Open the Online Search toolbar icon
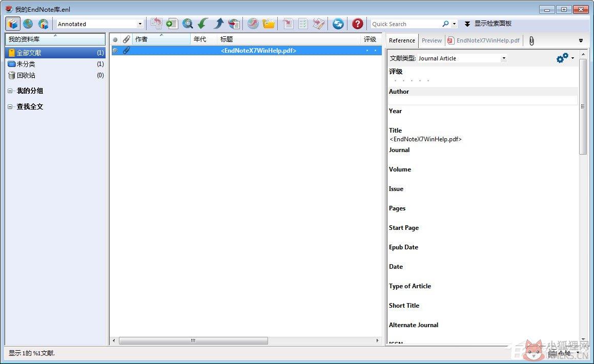The height and width of the screenshot is (364, 594). 188,24
